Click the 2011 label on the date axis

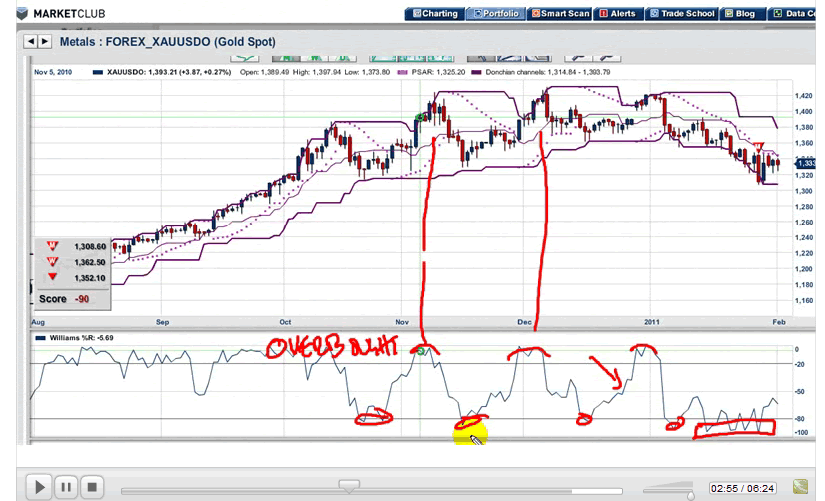click(x=652, y=322)
